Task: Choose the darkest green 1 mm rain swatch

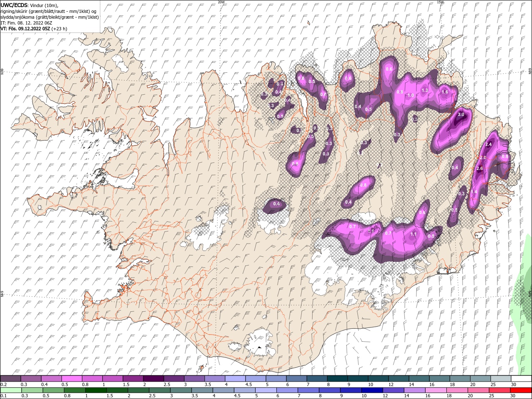Action: (x=96, y=390)
